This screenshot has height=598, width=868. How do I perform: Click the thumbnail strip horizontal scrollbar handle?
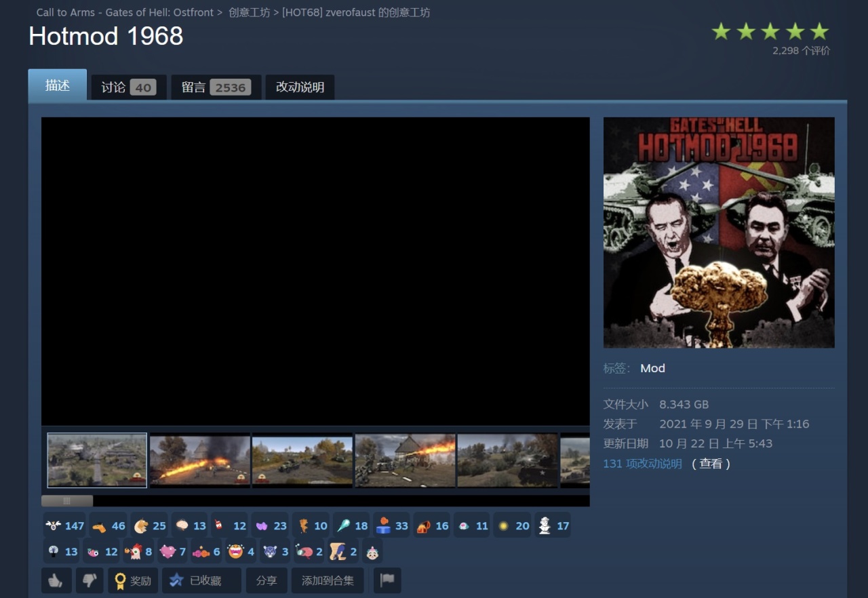point(67,501)
